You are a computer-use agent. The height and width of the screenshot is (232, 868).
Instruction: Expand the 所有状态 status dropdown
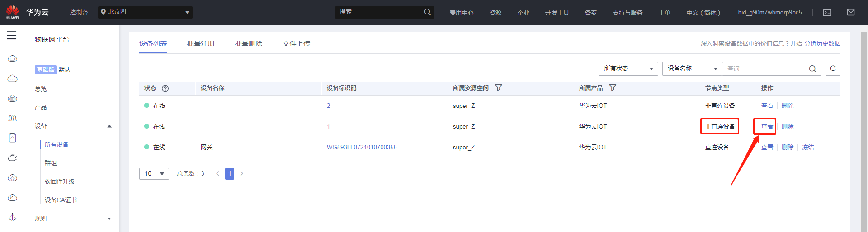(x=628, y=69)
